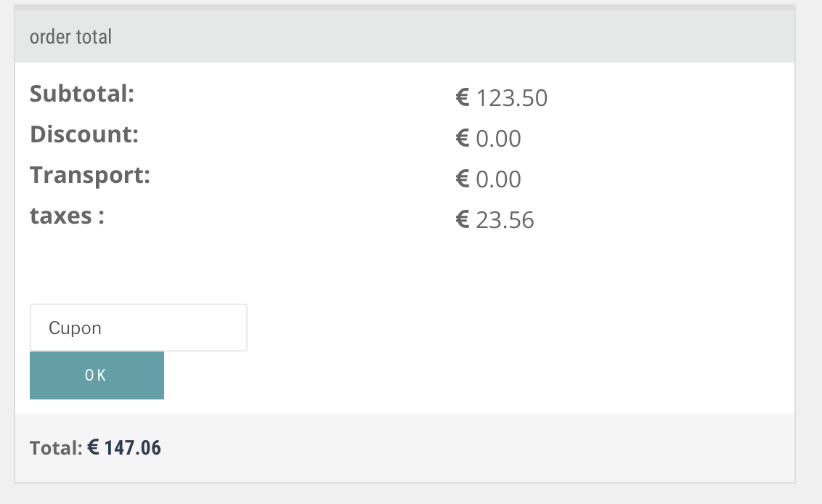822x504 pixels.
Task: Click the euro symbol before 147.06
Action: (94, 449)
